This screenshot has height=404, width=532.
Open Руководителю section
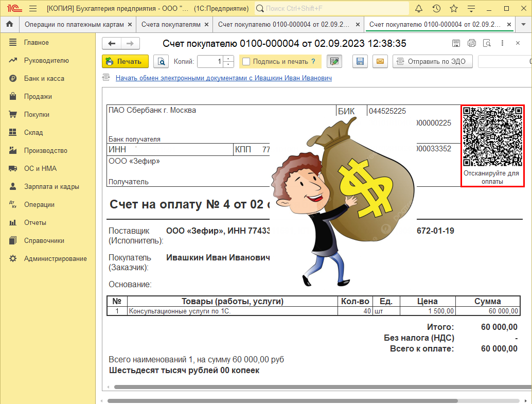tap(47, 60)
